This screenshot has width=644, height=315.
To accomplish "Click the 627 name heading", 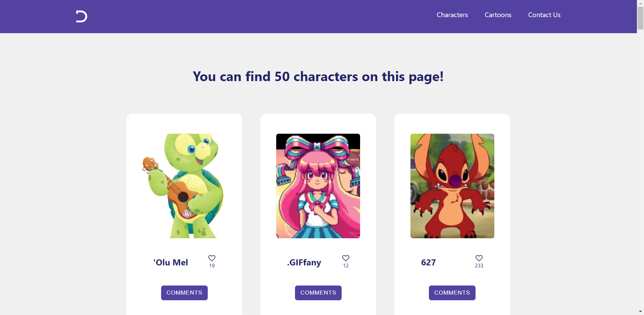I will point(428,262).
